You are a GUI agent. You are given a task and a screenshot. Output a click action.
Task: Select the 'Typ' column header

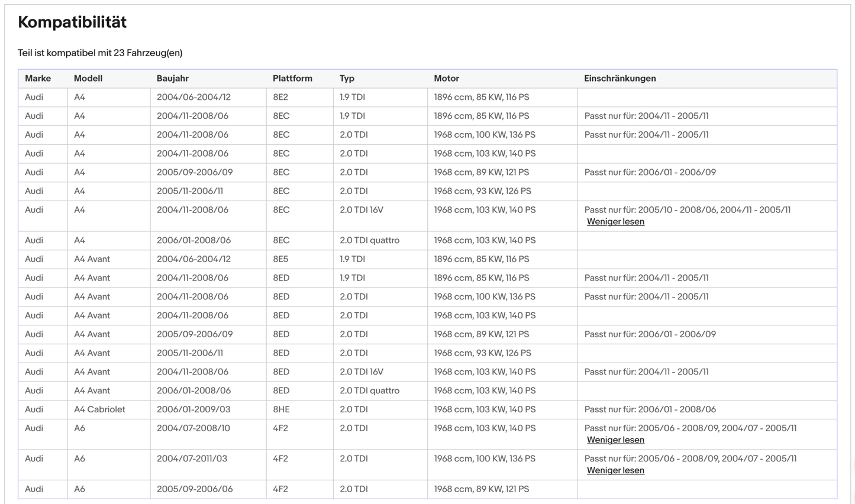(347, 79)
